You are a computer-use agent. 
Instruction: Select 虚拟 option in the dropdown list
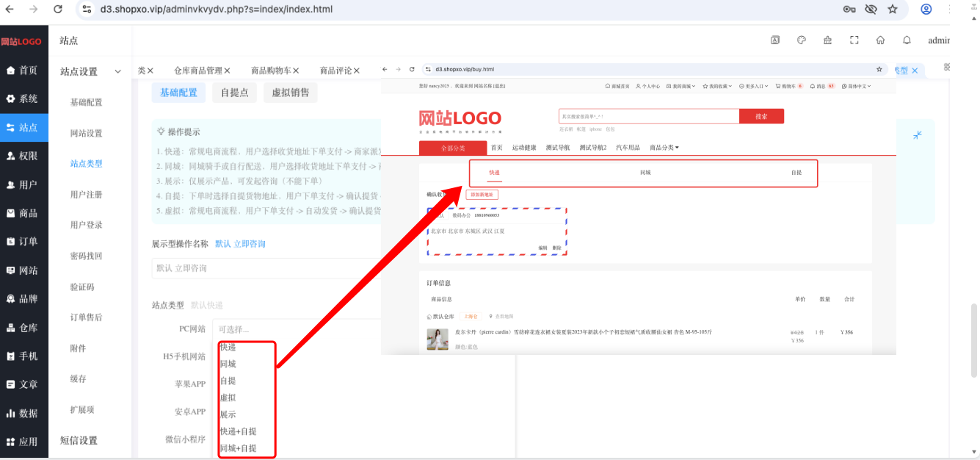click(x=228, y=398)
